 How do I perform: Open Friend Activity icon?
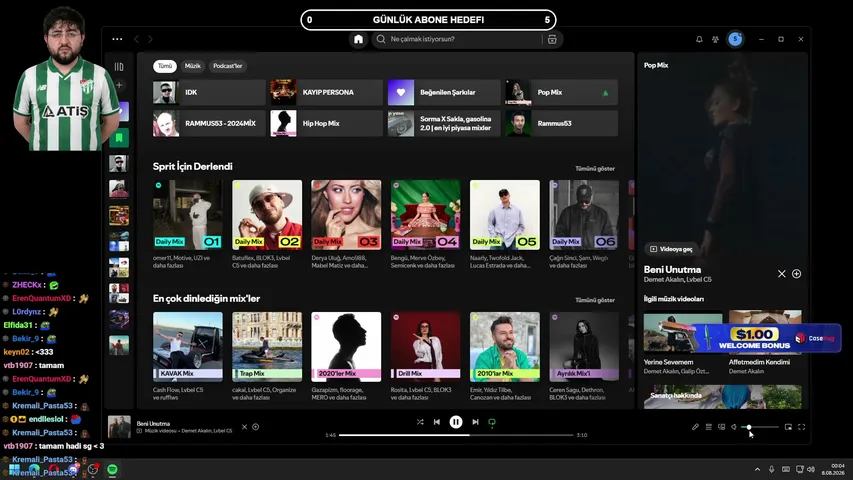pos(715,39)
